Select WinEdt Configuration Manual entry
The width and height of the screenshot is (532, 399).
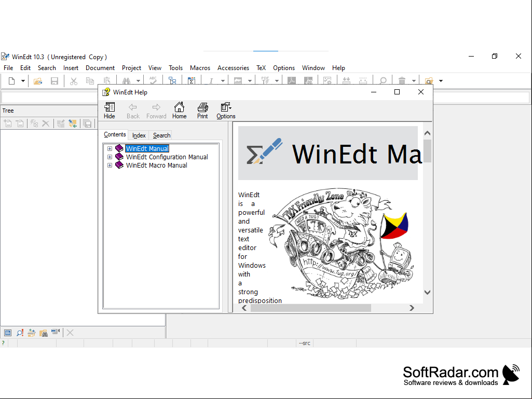pos(167,157)
